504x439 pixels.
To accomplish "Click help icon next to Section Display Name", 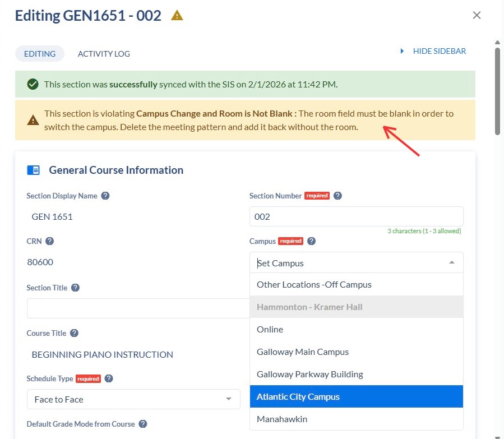I will tap(105, 196).
